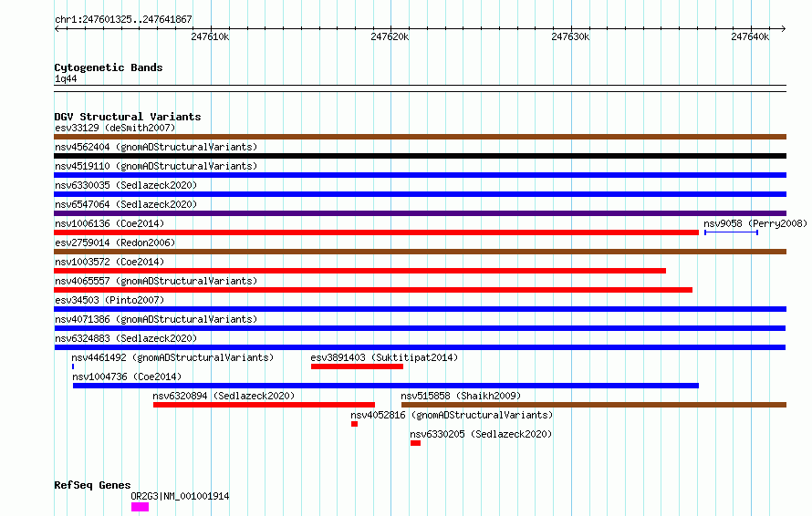
Task: Click the tiny blue nsv4461492 variant marker
Action: [x=73, y=366]
